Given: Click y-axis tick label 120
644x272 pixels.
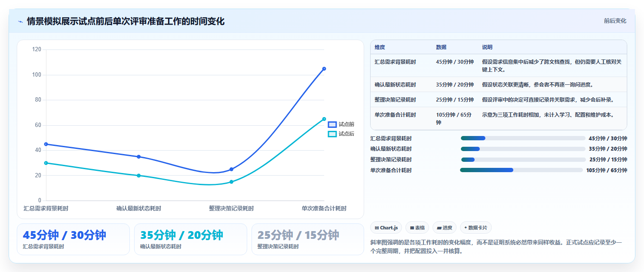Looking at the screenshot, I should [x=37, y=49].
